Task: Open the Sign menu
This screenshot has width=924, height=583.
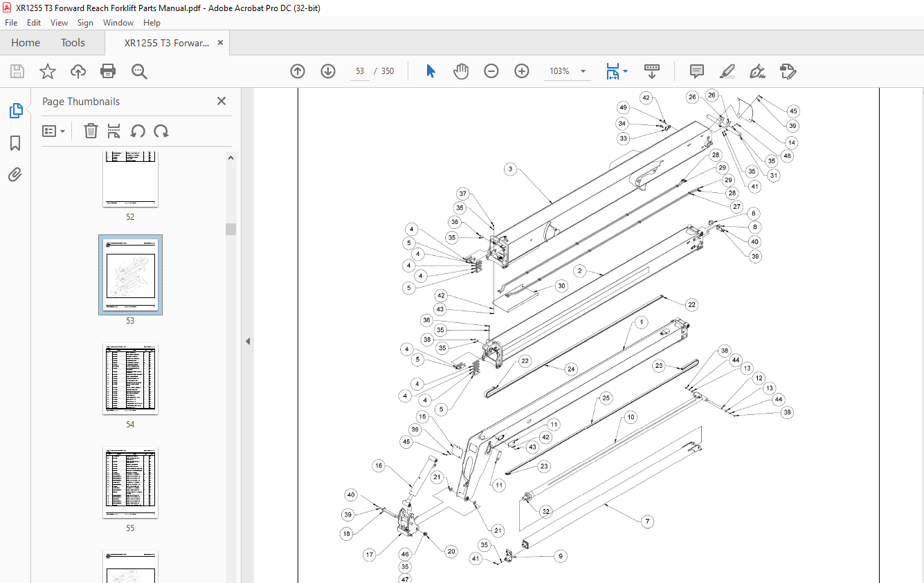Action: [85, 23]
